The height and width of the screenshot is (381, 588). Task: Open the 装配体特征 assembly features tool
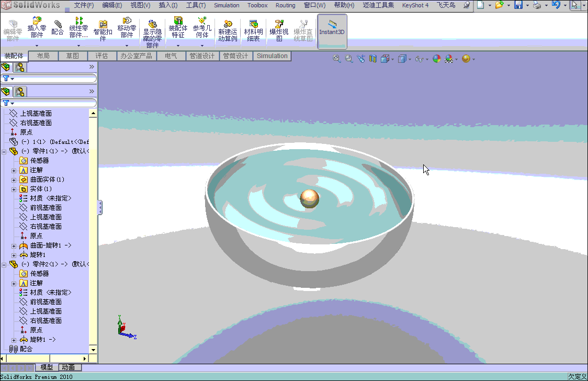pyautogui.click(x=178, y=27)
